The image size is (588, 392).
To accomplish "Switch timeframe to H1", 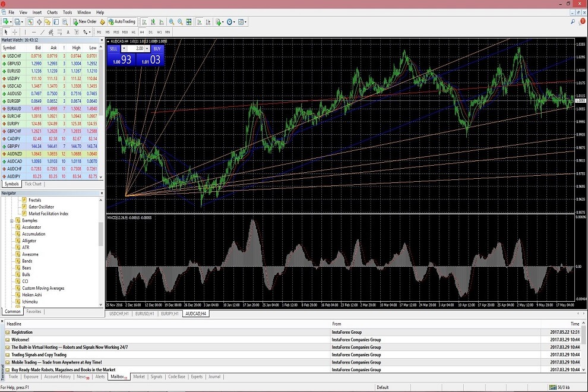I will [134, 32].
